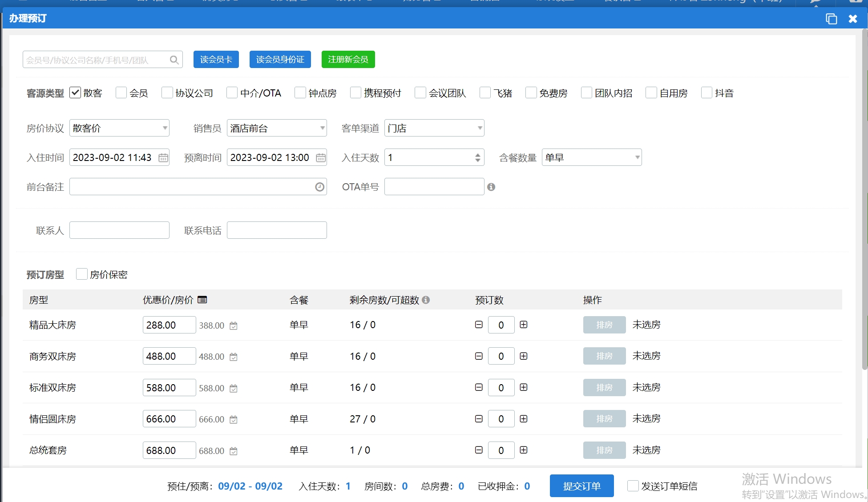Click the 注册新会员 button
Viewport: 868px width, 502px height.
pos(348,60)
